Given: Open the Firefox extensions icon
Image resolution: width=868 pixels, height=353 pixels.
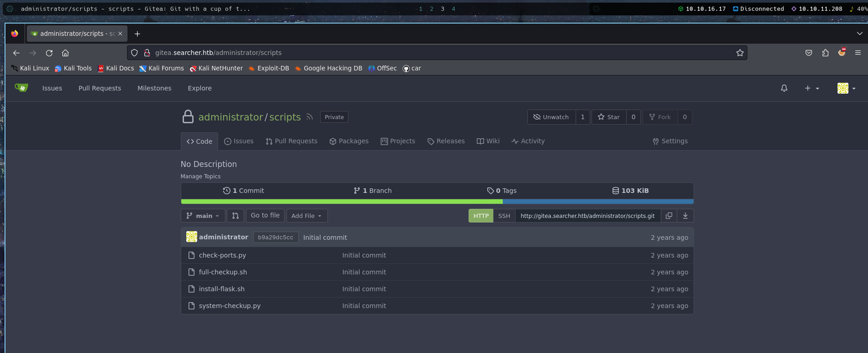Looking at the screenshot, I should (825, 53).
